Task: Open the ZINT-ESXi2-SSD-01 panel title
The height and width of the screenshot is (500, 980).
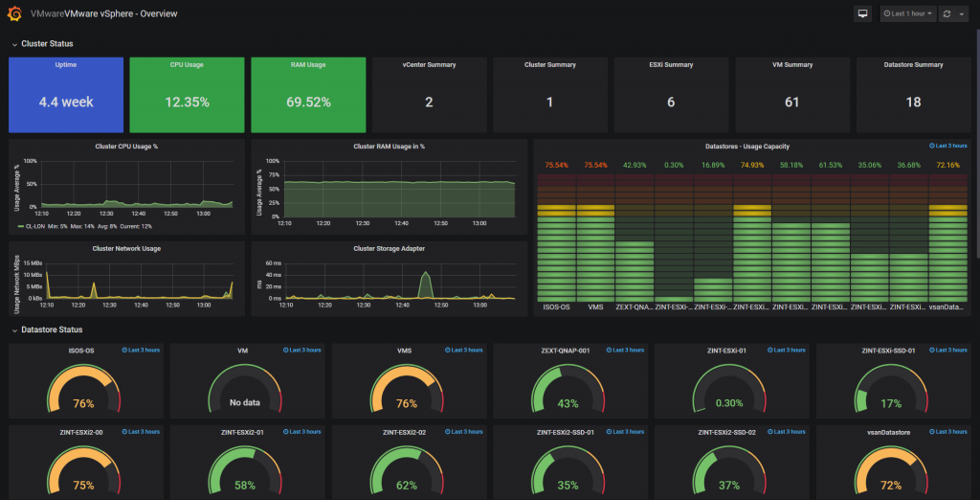Action: [565, 432]
